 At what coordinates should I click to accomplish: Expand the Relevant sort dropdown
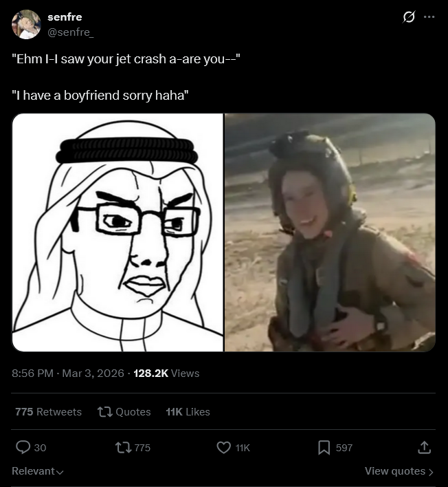coord(38,471)
